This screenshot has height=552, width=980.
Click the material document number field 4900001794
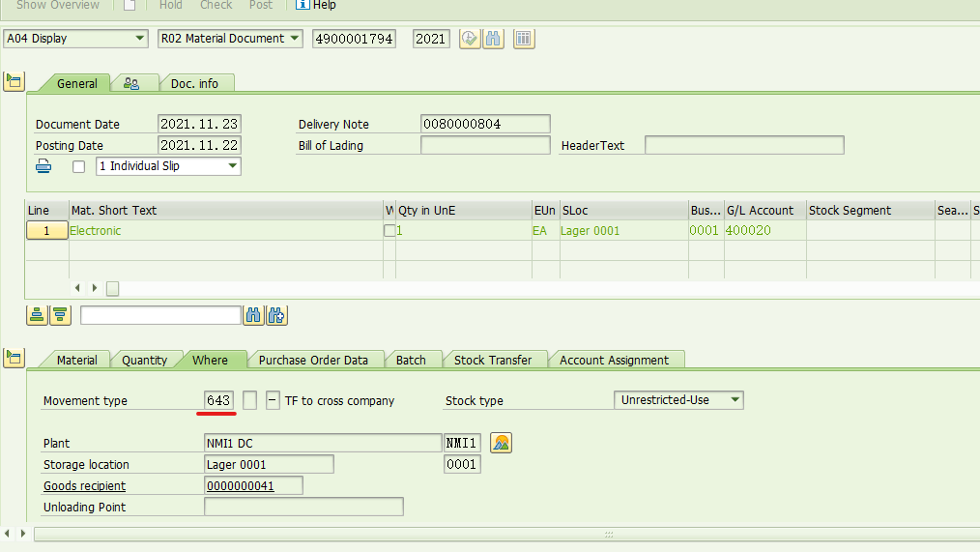pyautogui.click(x=355, y=39)
